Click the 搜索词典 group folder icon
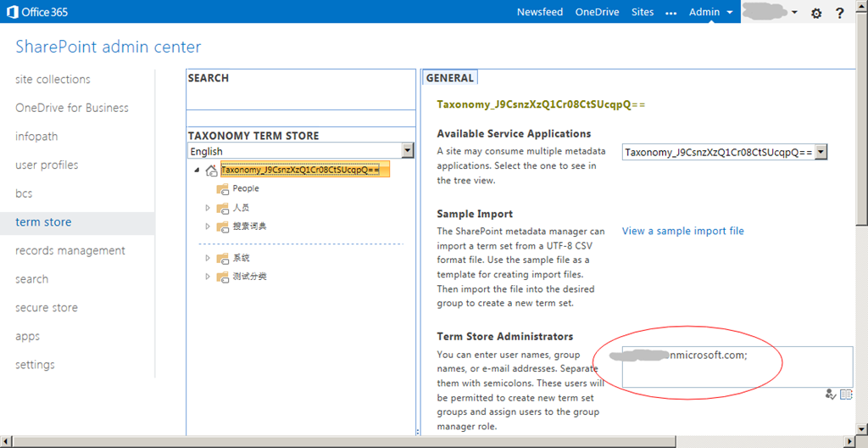868x448 pixels. click(223, 227)
